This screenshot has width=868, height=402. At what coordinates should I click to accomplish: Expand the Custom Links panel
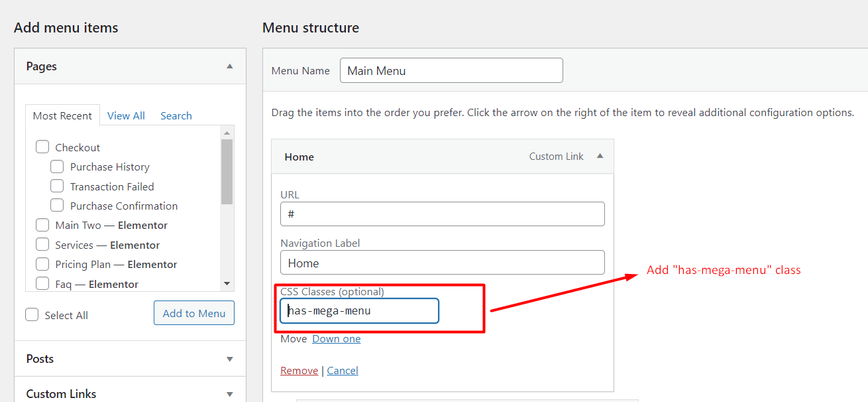tap(229, 394)
